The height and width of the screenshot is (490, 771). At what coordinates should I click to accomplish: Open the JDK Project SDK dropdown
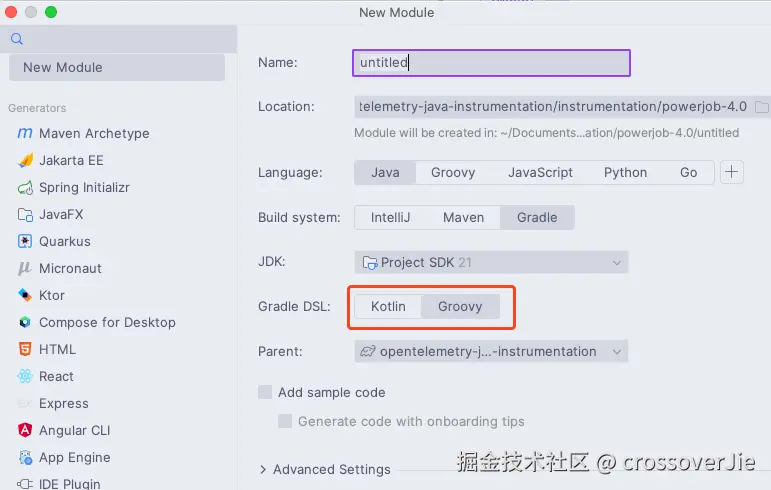tap(491, 262)
